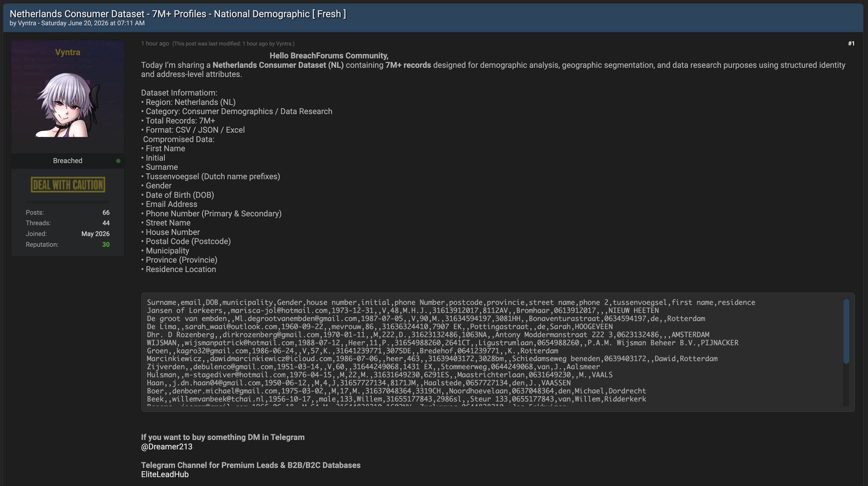Click the 'Category: Consumer Demographics' bullet
The height and width of the screenshot is (486, 868).
click(x=237, y=111)
